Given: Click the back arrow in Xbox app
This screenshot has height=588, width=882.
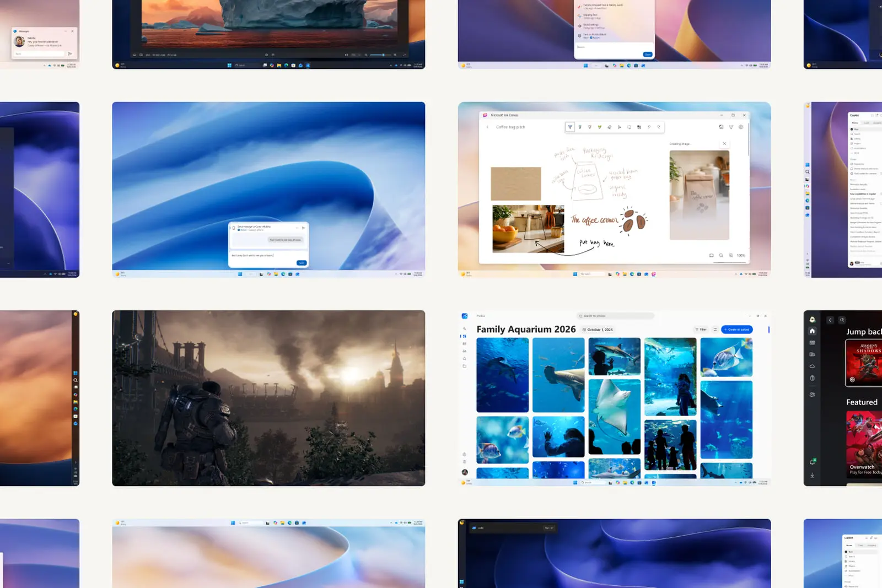Looking at the screenshot, I should (830, 320).
